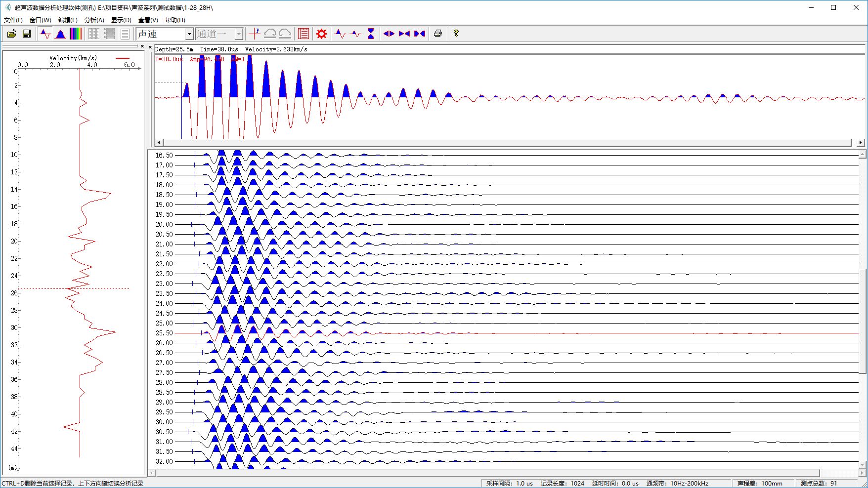Toggle the rainbow color spectrum display
The height and width of the screenshot is (488, 868).
pyautogui.click(x=76, y=34)
